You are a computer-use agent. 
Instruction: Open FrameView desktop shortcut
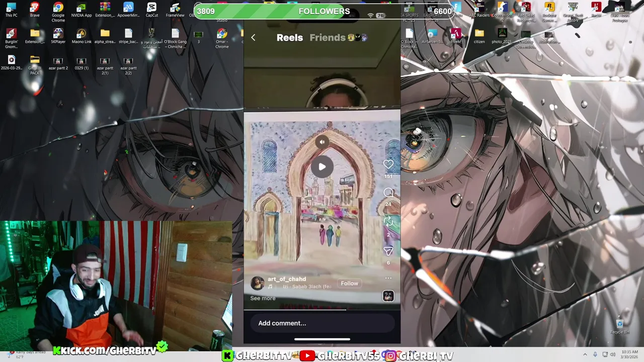(x=175, y=10)
